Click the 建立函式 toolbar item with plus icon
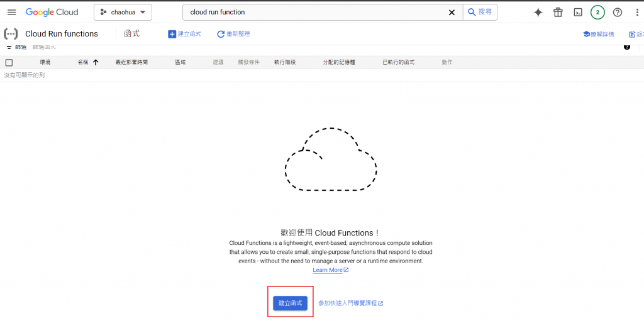644x326 pixels. pyautogui.click(x=185, y=34)
